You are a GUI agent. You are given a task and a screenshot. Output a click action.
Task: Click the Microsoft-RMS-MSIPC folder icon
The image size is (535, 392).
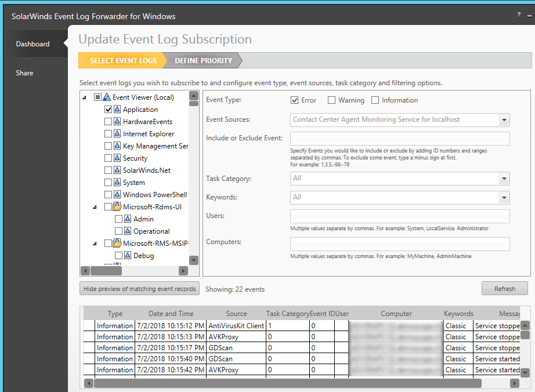coord(117,243)
